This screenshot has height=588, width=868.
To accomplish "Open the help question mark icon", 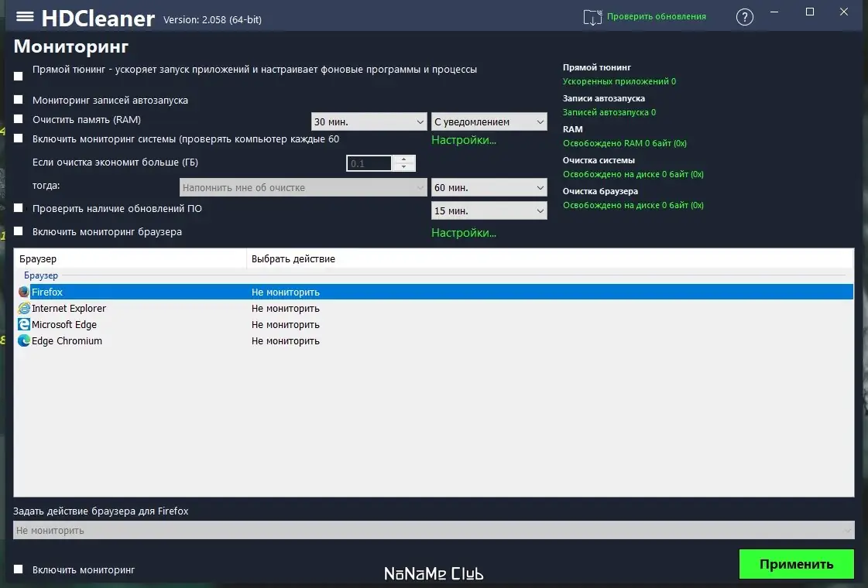I will click(745, 17).
